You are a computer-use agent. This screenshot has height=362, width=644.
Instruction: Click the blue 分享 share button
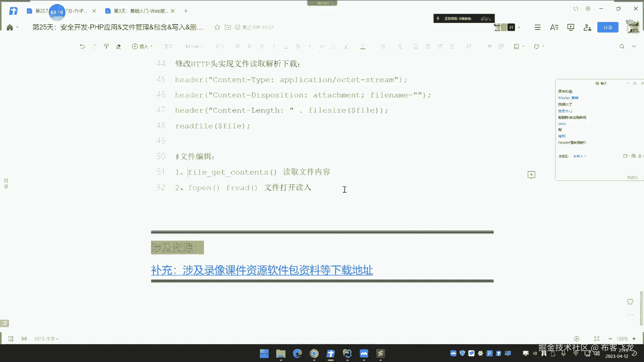[x=607, y=27]
